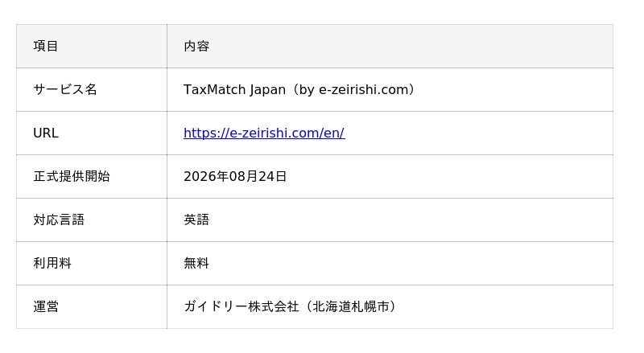Click the word Japan in service name

(x=267, y=89)
